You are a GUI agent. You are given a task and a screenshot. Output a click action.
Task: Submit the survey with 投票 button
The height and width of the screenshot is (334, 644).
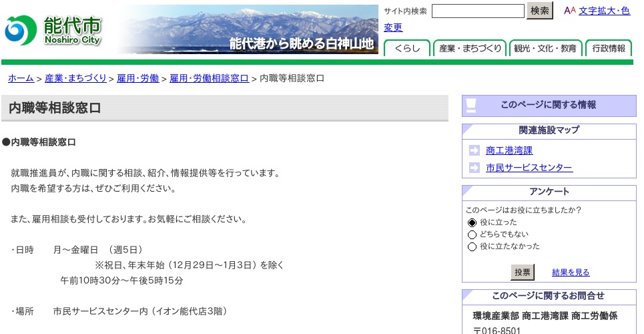click(523, 272)
